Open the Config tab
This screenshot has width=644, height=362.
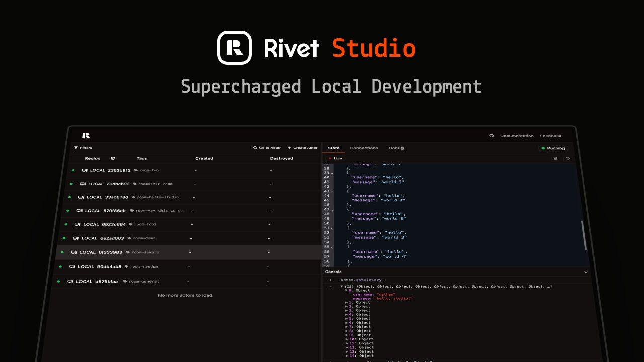[x=396, y=148]
